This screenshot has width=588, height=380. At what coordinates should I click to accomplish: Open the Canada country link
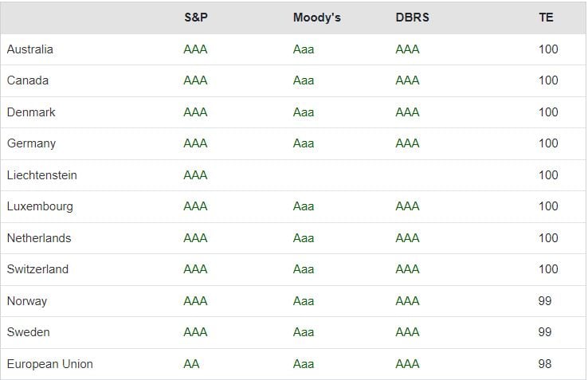(28, 80)
